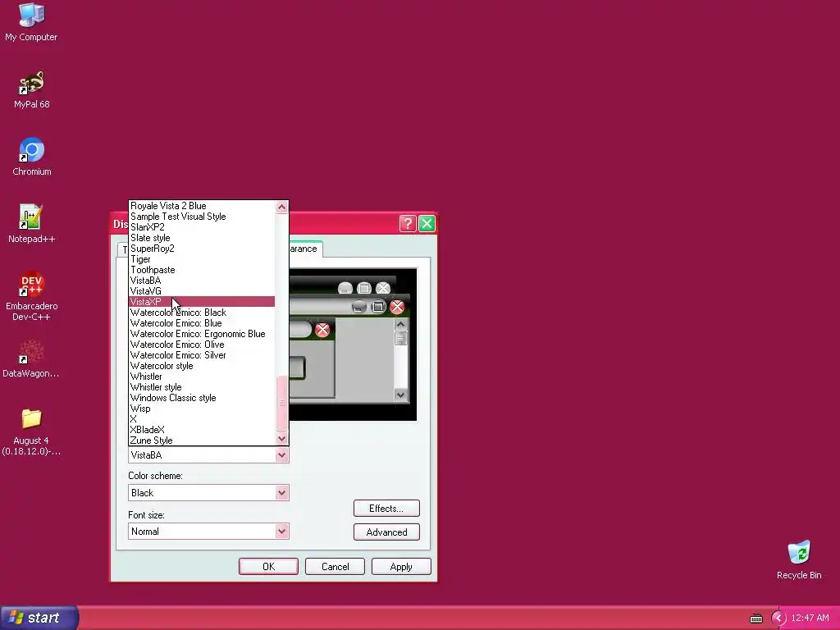Image resolution: width=840 pixels, height=630 pixels.
Task: Open the My Computer desktop icon
Action: (x=31, y=21)
